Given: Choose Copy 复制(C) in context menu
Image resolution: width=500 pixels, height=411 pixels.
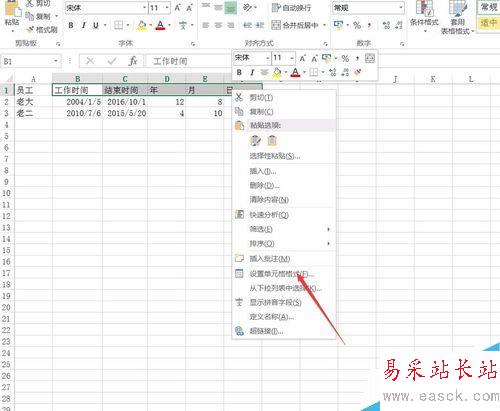Looking at the screenshot, I should coord(283,112).
